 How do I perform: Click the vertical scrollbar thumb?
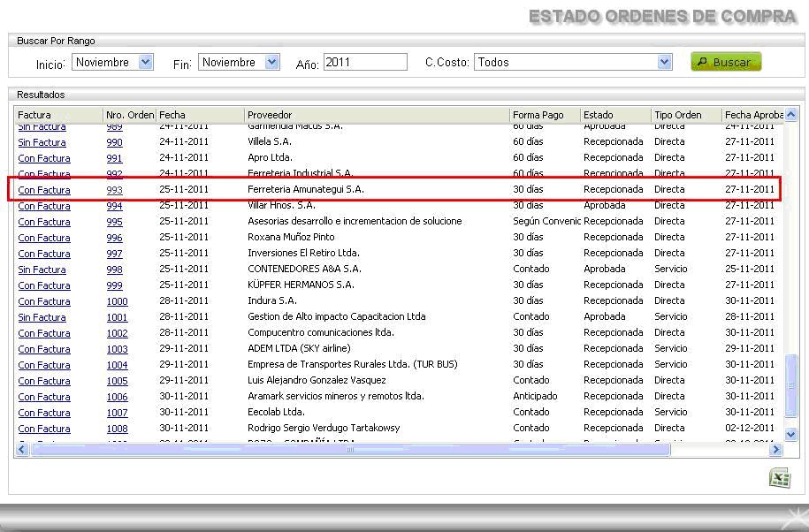click(791, 385)
